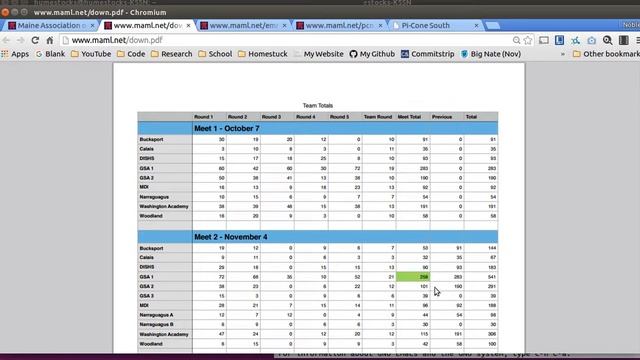
Task: Click the camera screenshot extension icon
Action: coord(591,40)
